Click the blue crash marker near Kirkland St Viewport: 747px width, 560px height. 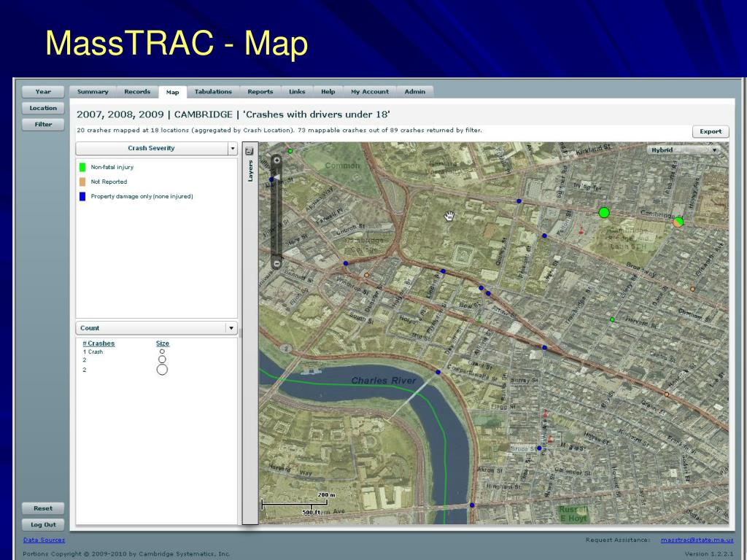(519, 201)
